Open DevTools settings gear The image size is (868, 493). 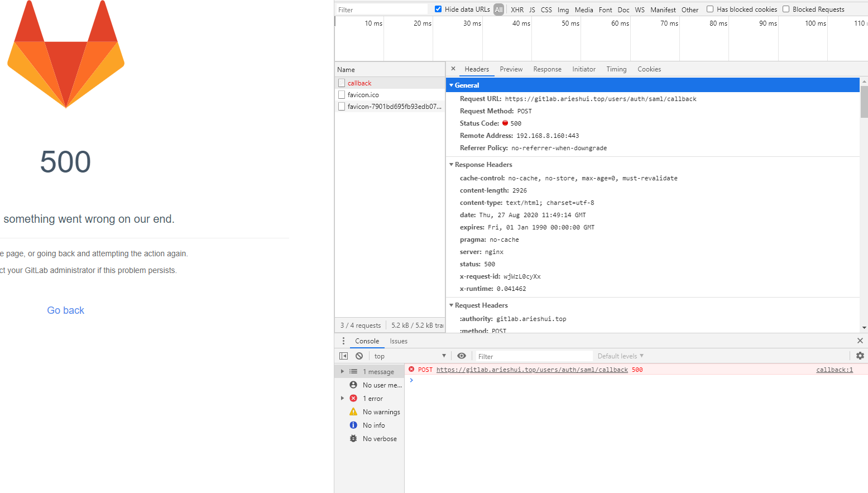coord(860,355)
